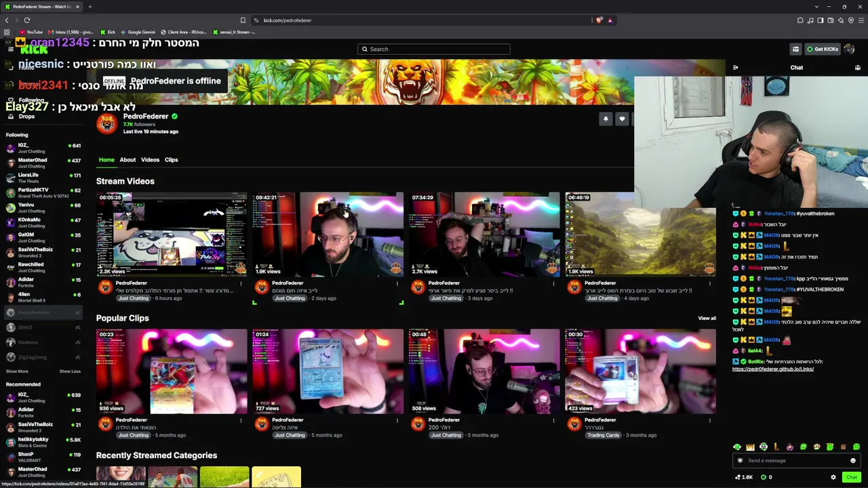Switch to the About tab
Image resolution: width=868 pixels, height=488 pixels.
click(x=127, y=160)
